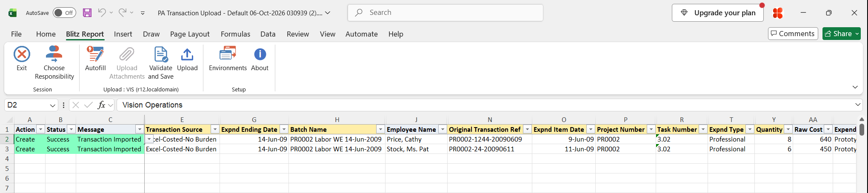This screenshot has height=193, width=868.
Task: Click the Exit session icon
Action: pyautogui.click(x=22, y=54)
